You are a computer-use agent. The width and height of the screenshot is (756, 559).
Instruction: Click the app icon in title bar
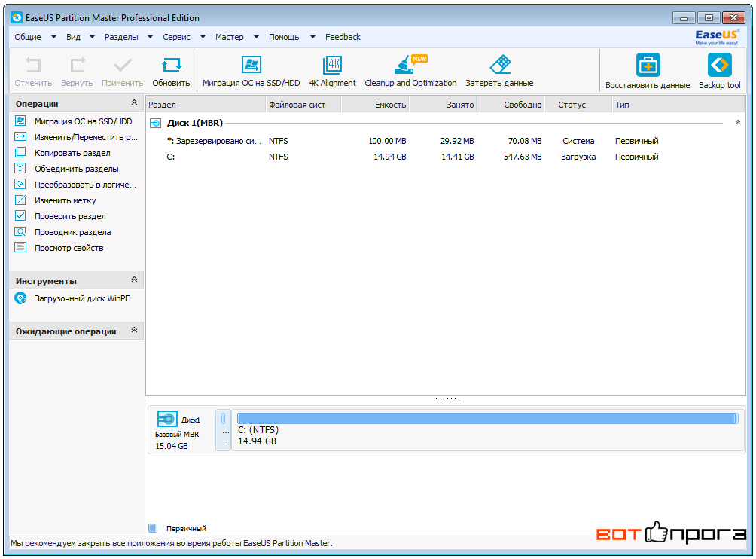17,18
